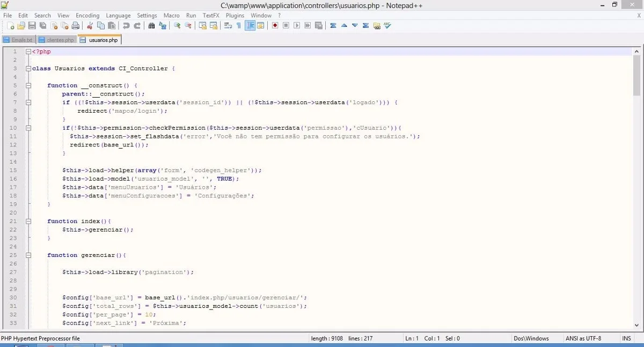The width and height of the screenshot is (644, 347).
Task: Toggle the Show all characters pilcrow icon
Action: click(239, 26)
